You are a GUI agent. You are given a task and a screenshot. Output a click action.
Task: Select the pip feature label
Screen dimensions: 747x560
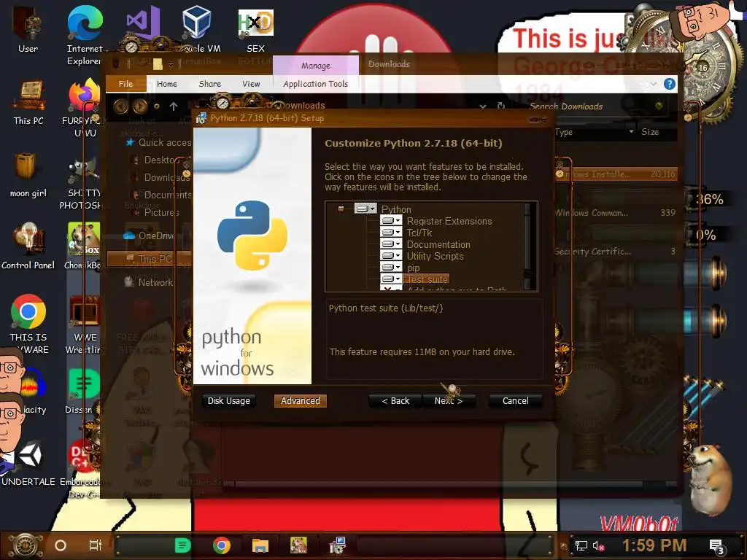click(x=413, y=268)
